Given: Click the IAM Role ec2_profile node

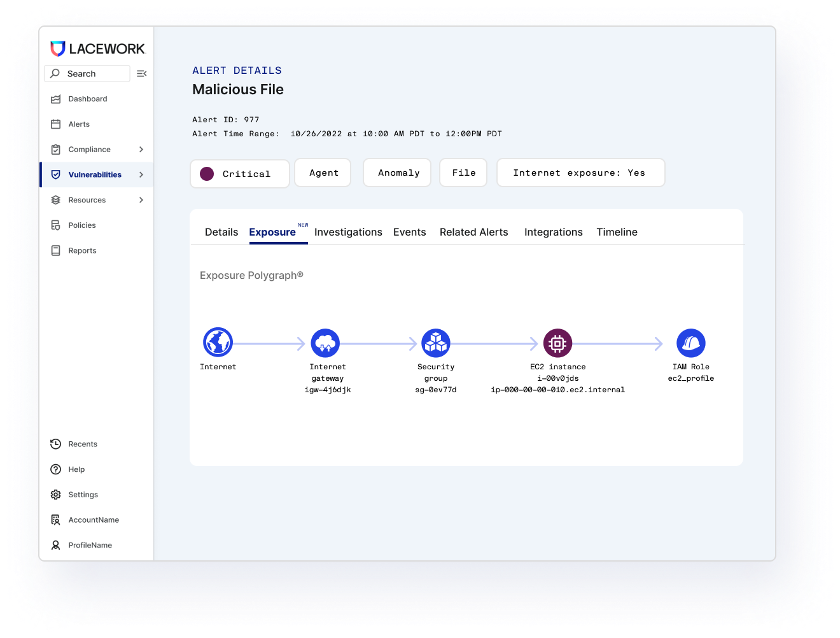Looking at the screenshot, I should click(690, 343).
